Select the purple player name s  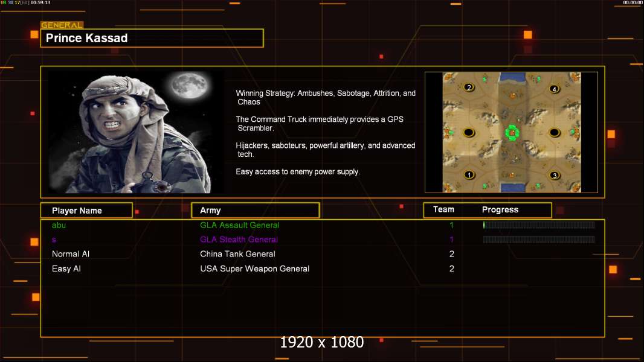point(54,240)
